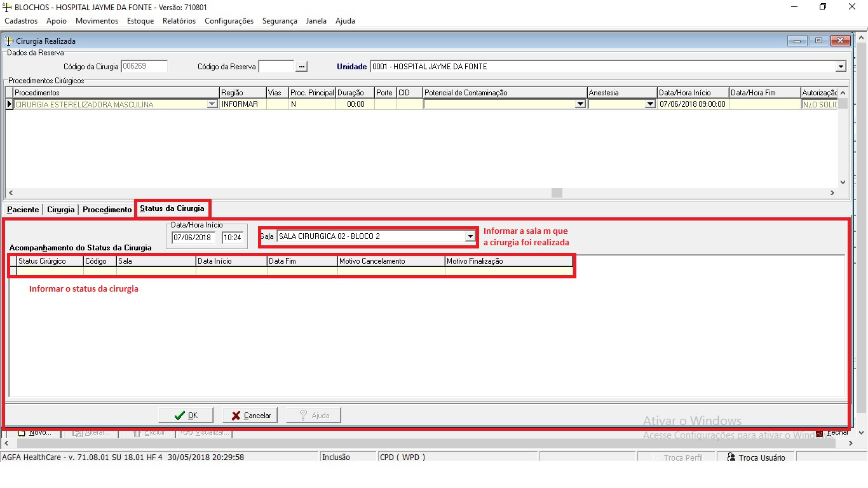The width and height of the screenshot is (868, 488).
Task: Expand the Sala dropdown arrow
Action: coord(470,236)
